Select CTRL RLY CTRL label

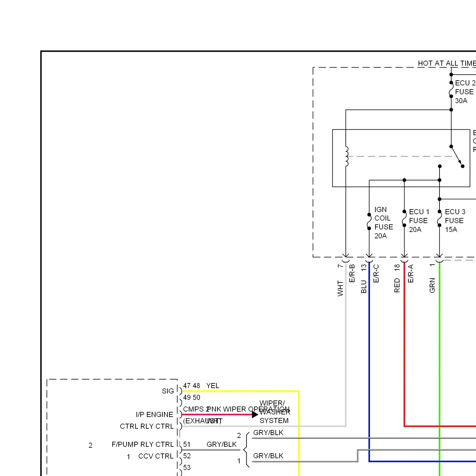(x=147, y=426)
